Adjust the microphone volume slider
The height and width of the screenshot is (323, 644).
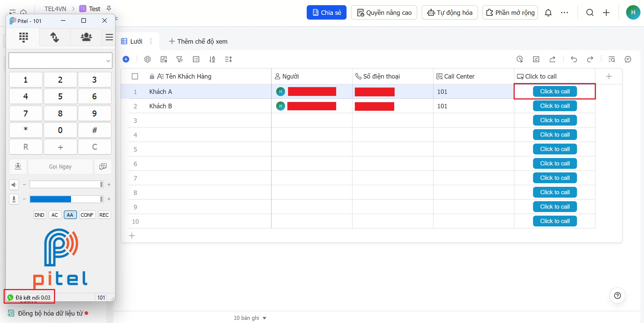coord(66,199)
